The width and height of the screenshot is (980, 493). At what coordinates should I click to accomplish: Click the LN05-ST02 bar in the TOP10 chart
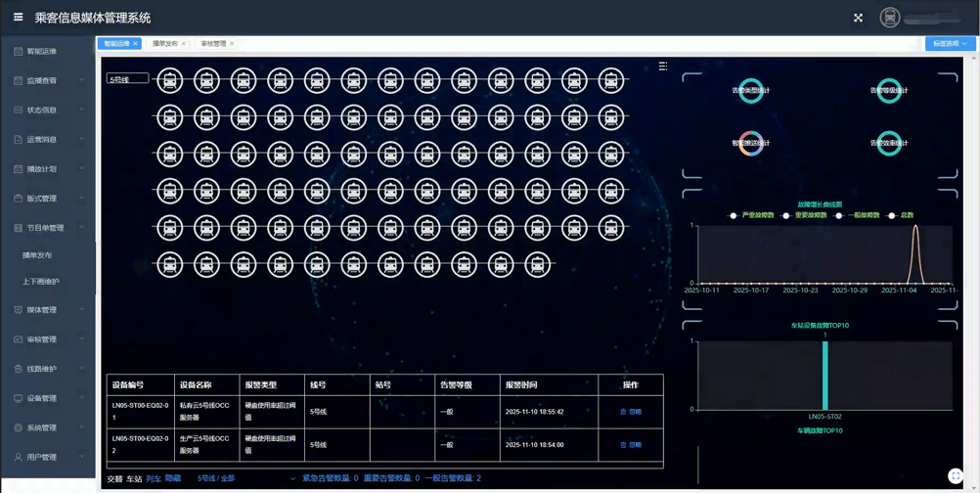(825, 376)
